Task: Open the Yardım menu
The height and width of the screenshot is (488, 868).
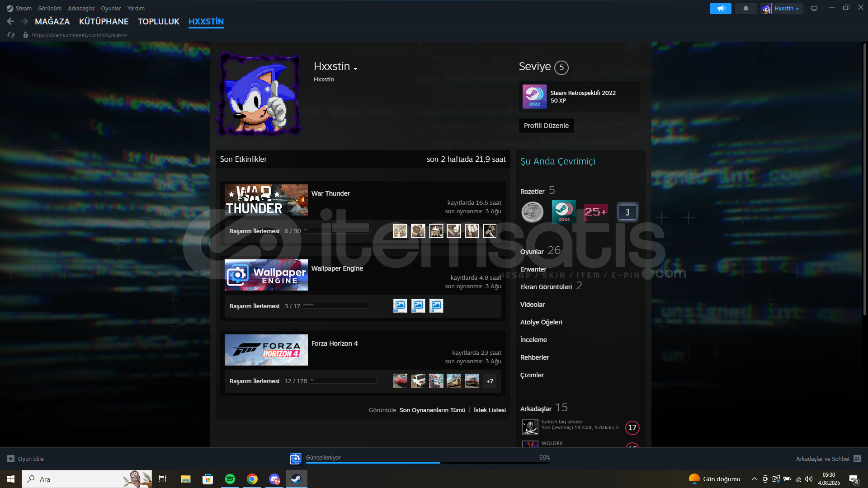Action: point(136,9)
